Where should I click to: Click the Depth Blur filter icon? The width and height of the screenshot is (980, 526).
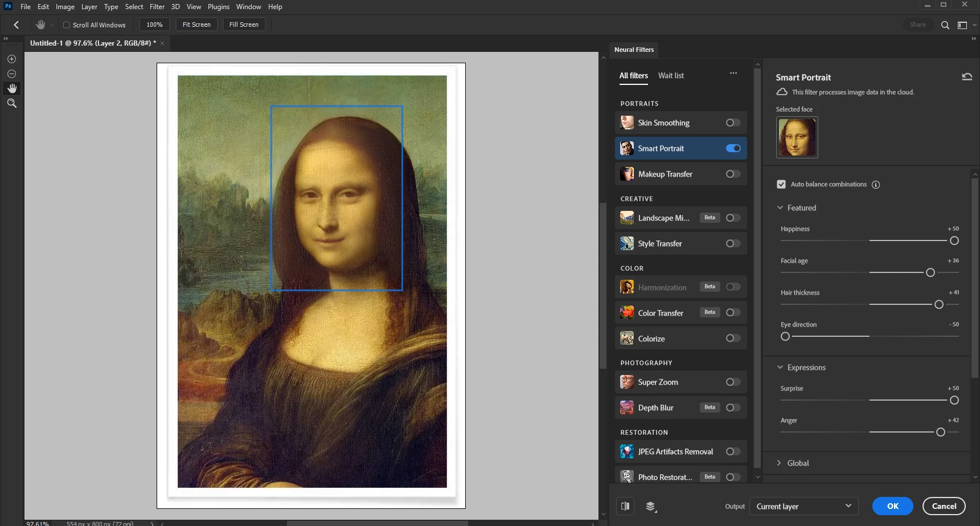[x=627, y=407]
